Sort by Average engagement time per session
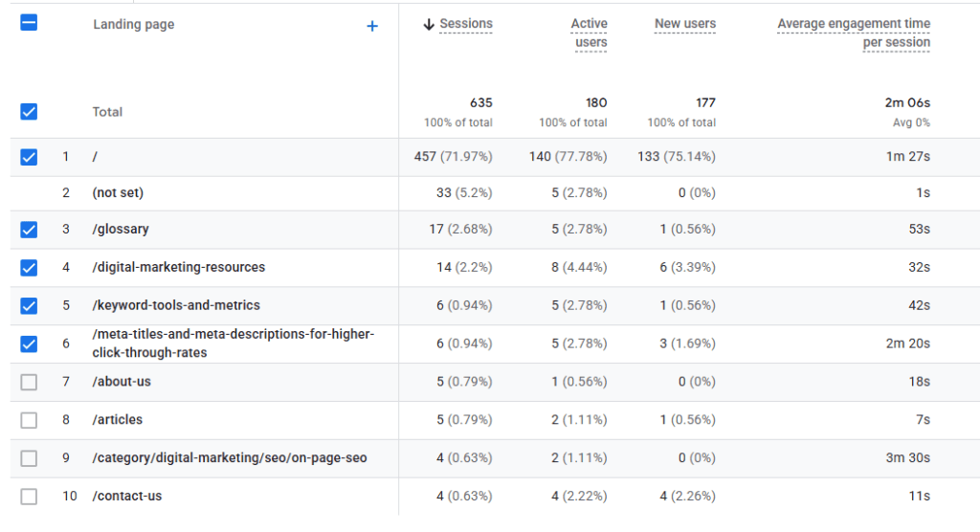The width and height of the screenshot is (980, 532). pyautogui.click(x=854, y=33)
